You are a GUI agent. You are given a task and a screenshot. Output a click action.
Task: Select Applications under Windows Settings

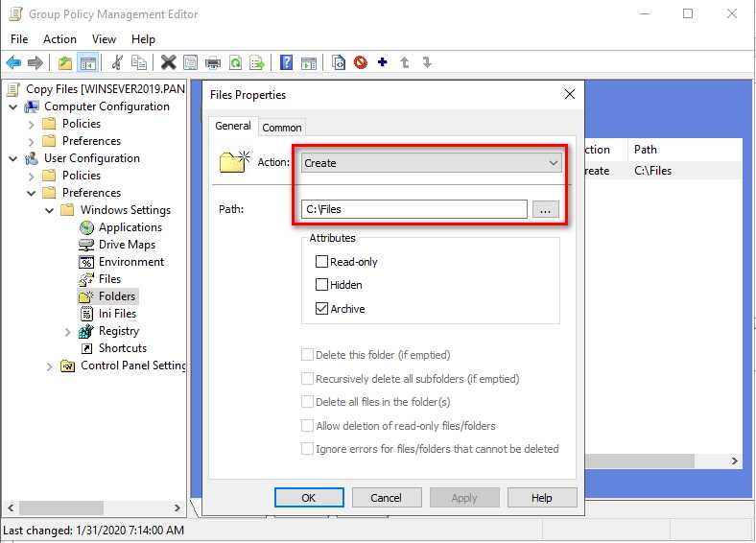point(130,227)
